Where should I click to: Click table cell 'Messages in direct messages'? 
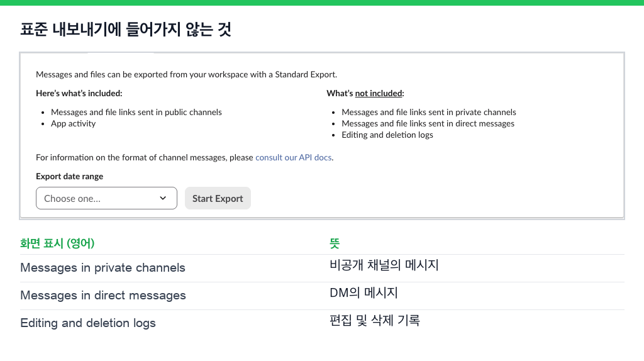103,296
